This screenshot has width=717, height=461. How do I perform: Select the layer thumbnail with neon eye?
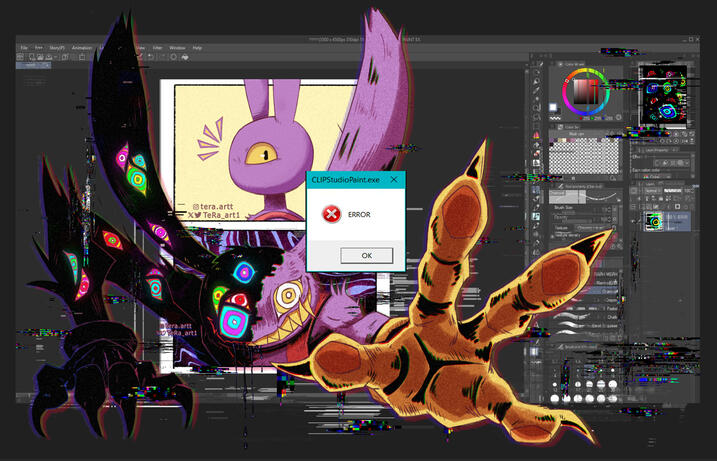click(x=654, y=222)
